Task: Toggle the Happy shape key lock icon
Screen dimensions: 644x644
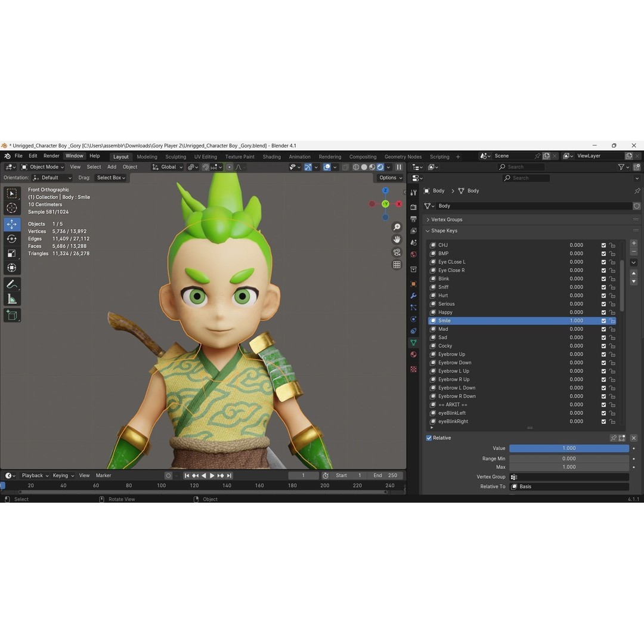Action: [x=612, y=312]
